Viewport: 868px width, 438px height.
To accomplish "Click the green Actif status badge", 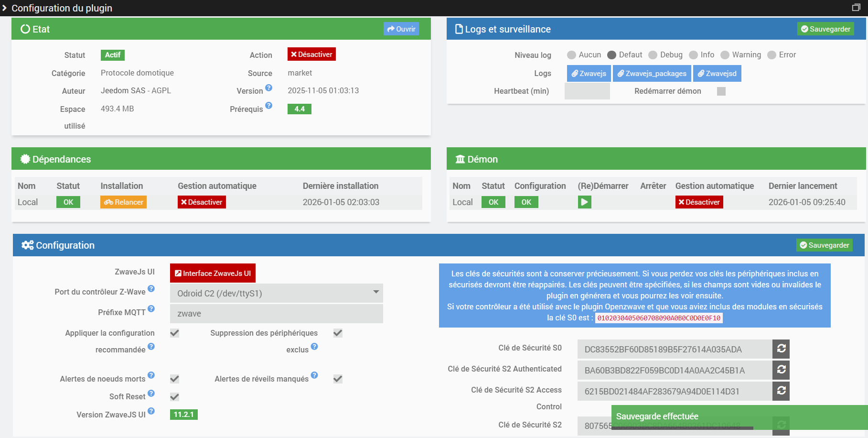I will coord(113,55).
